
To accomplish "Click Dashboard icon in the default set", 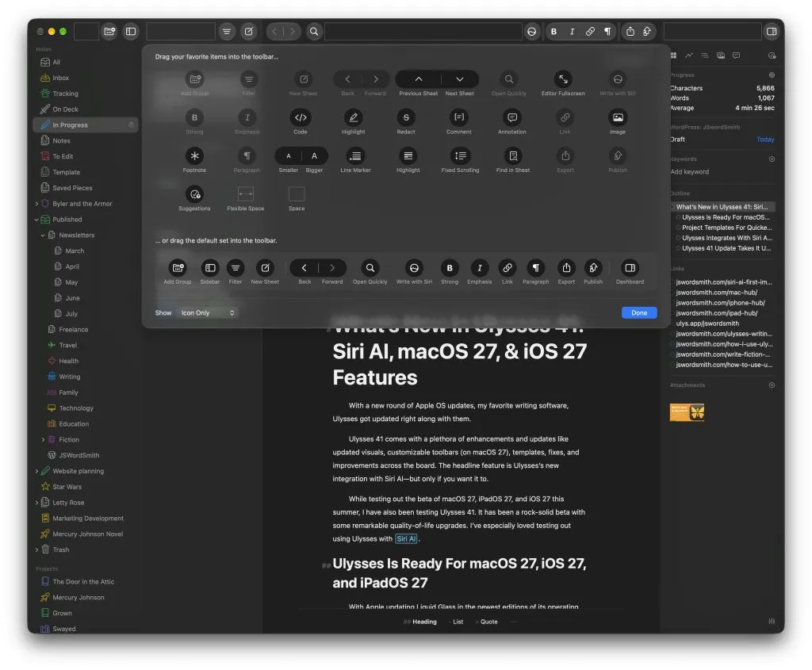I will point(630,268).
